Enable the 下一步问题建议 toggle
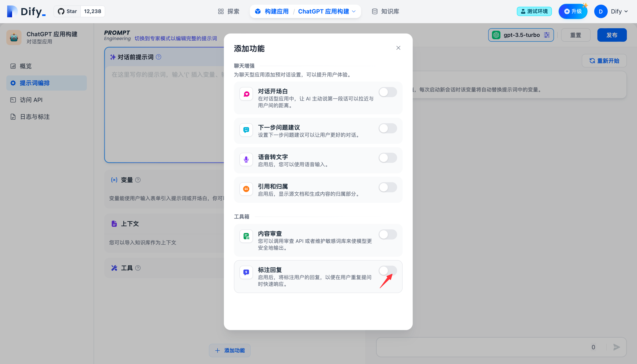 coord(388,128)
